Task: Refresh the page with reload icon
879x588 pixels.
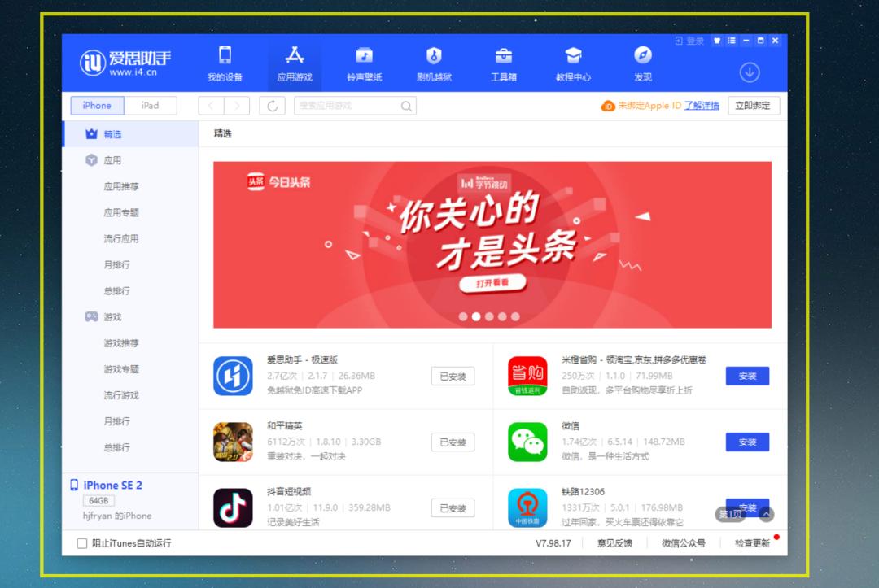Action: tap(273, 106)
